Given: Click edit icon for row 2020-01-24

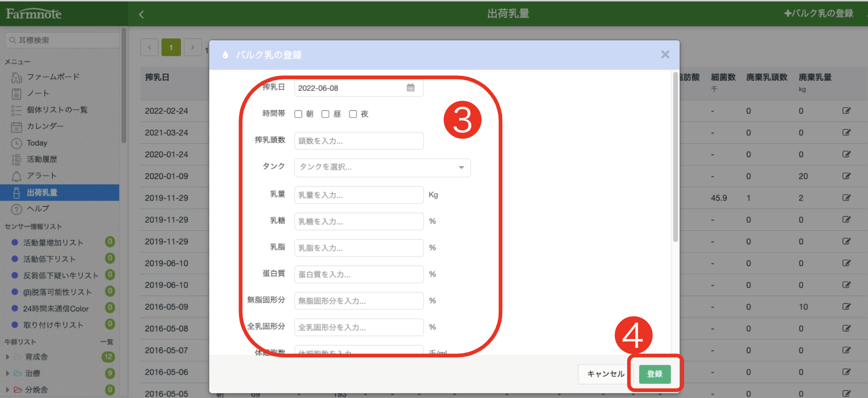Looking at the screenshot, I should click(846, 154).
